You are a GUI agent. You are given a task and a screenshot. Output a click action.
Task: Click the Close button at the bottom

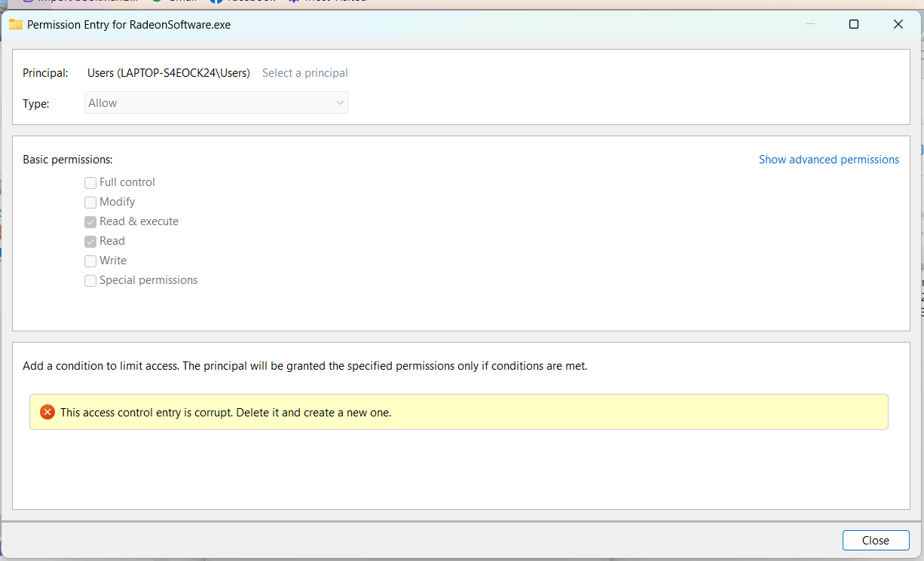tap(876, 540)
